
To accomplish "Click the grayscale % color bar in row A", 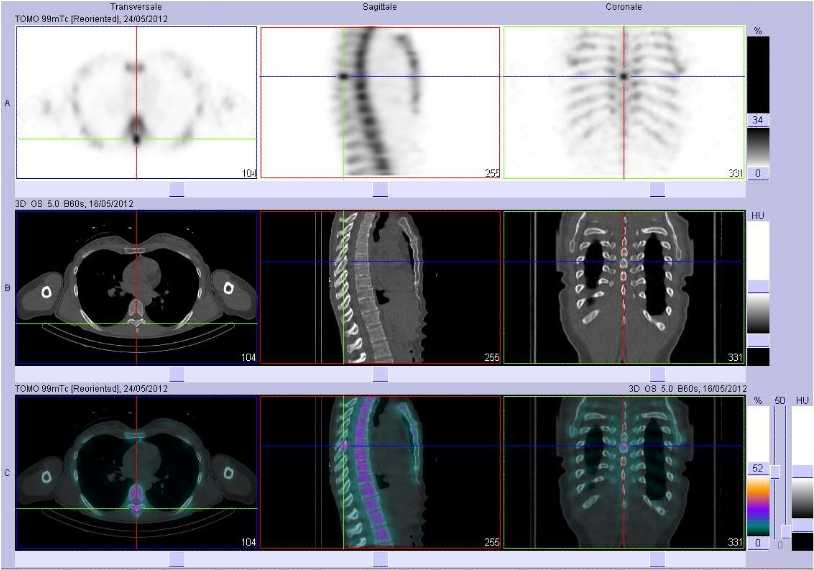I will 758,147.
